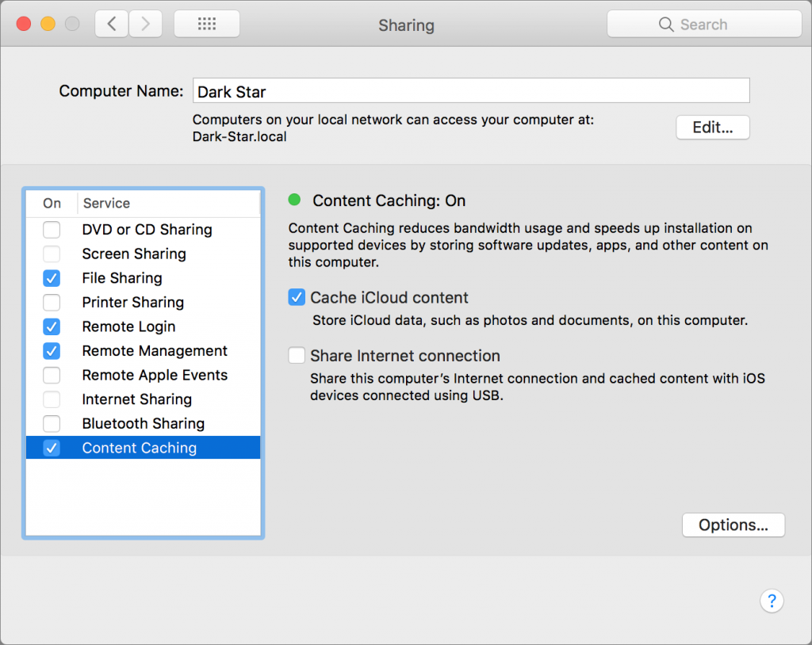812x645 pixels.
Task: Click the Edit... button
Action: [711, 127]
